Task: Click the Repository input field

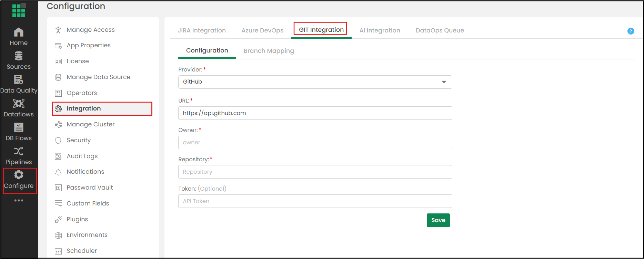Action: (x=315, y=172)
